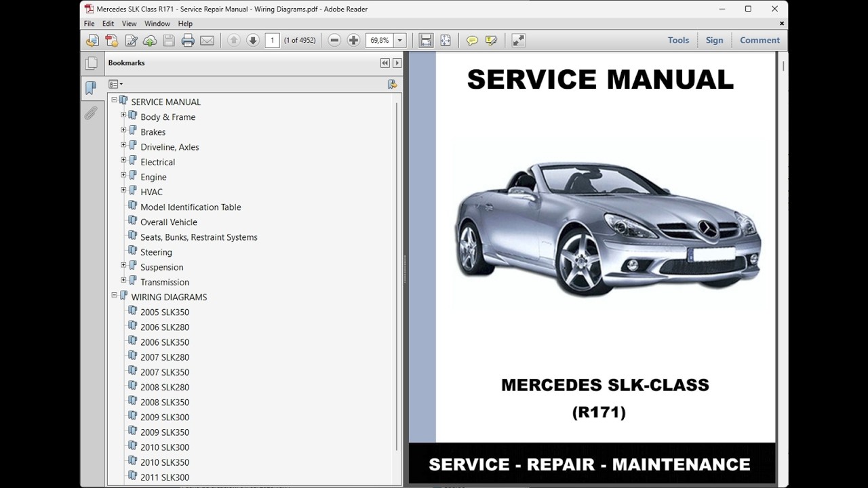Print the document using the printer icon

pos(188,41)
